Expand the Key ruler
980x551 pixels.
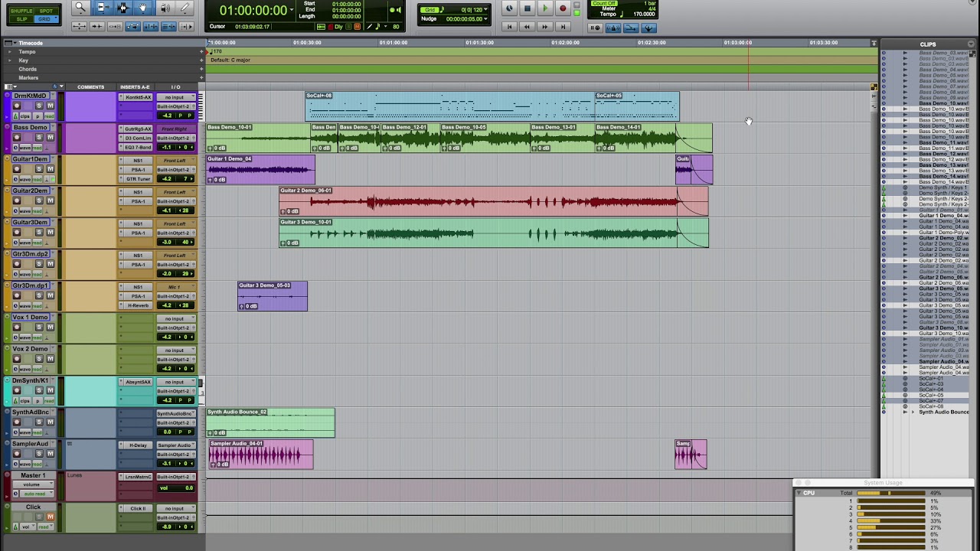click(10, 60)
